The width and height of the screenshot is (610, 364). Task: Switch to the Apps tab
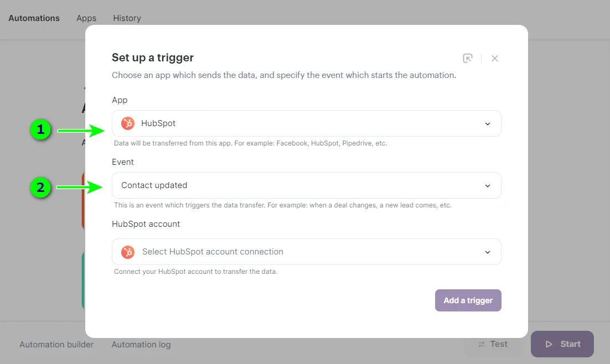[x=86, y=18]
